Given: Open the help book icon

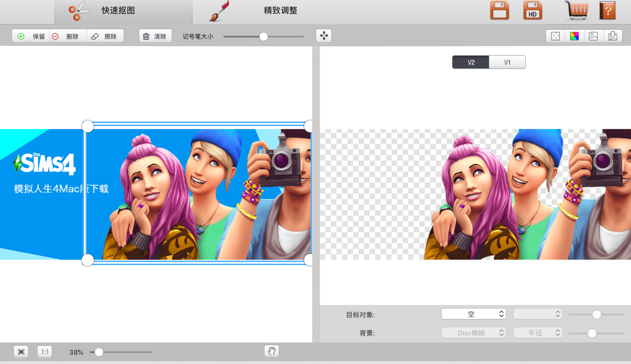Looking at the screenshot, I should 608,10.
